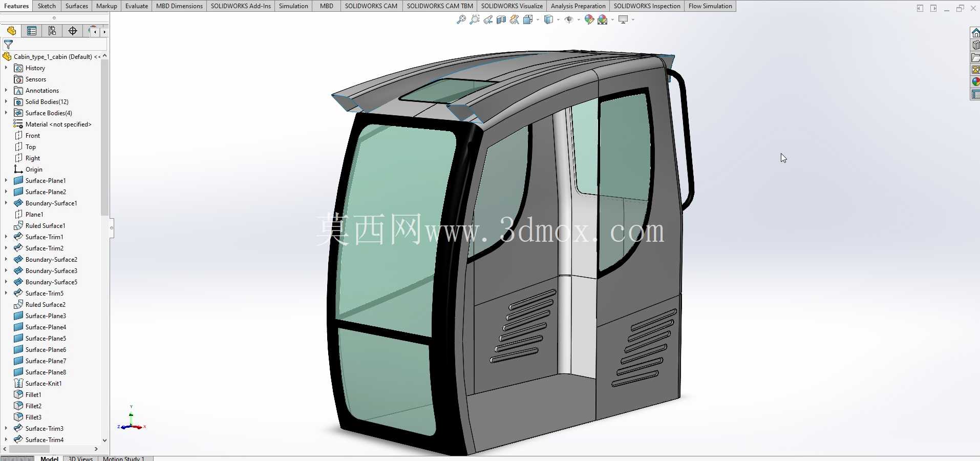Activate the Zoom to Area tool
Viewport: 980px width, 461px height.
click(475, 19)
